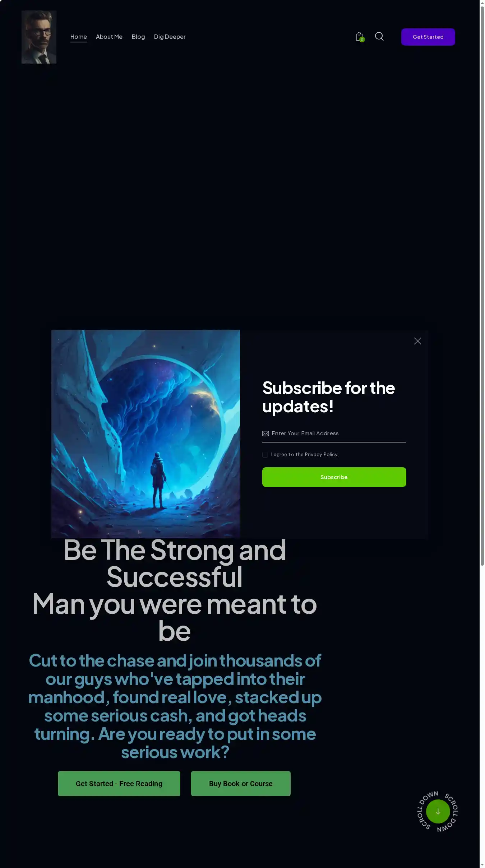The width and height of the screenshot is (485, 868).
Task: Tick the Privacy Policy agreement checkbox
Action: (x=265, y=455)
